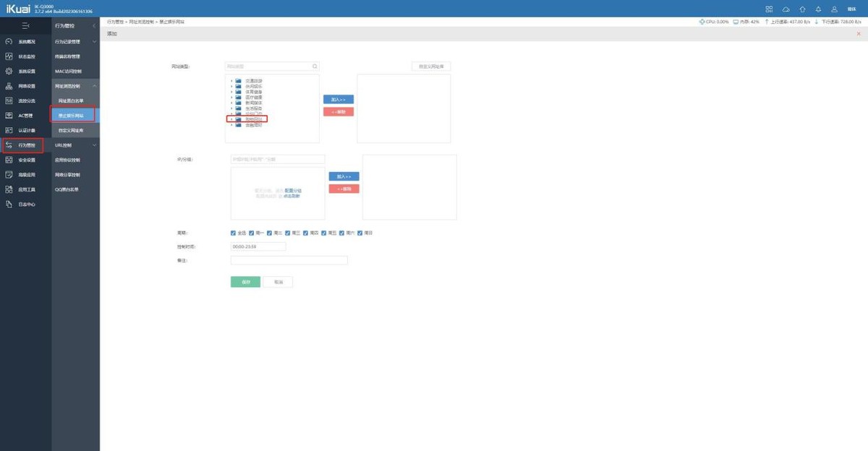Click the 金融理财 folder icon

coord(239,125)
